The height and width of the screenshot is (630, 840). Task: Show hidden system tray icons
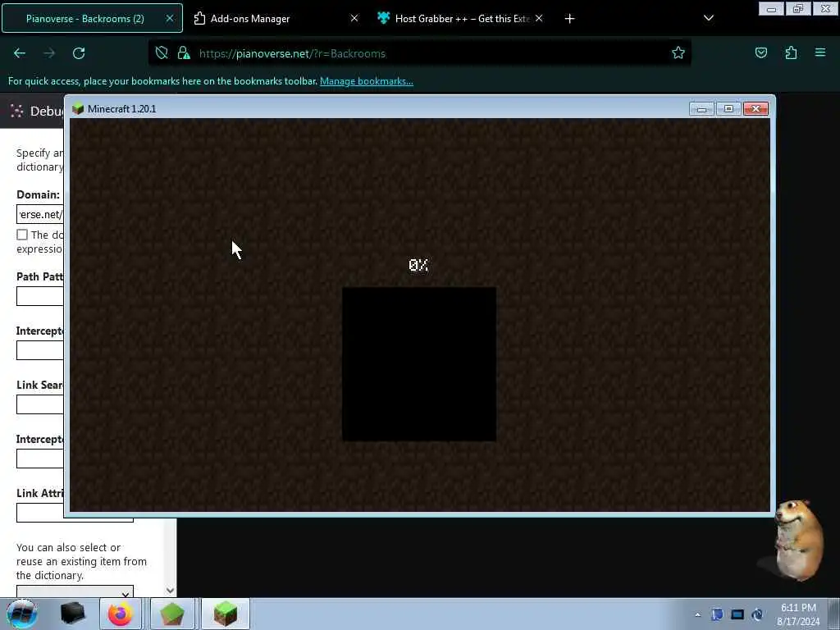[x=697, y=614]
